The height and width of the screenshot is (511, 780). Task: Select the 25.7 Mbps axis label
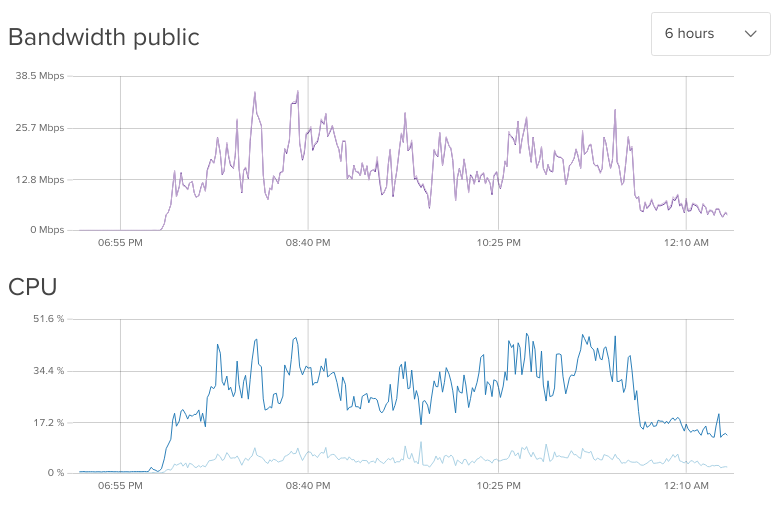point(41,128)
